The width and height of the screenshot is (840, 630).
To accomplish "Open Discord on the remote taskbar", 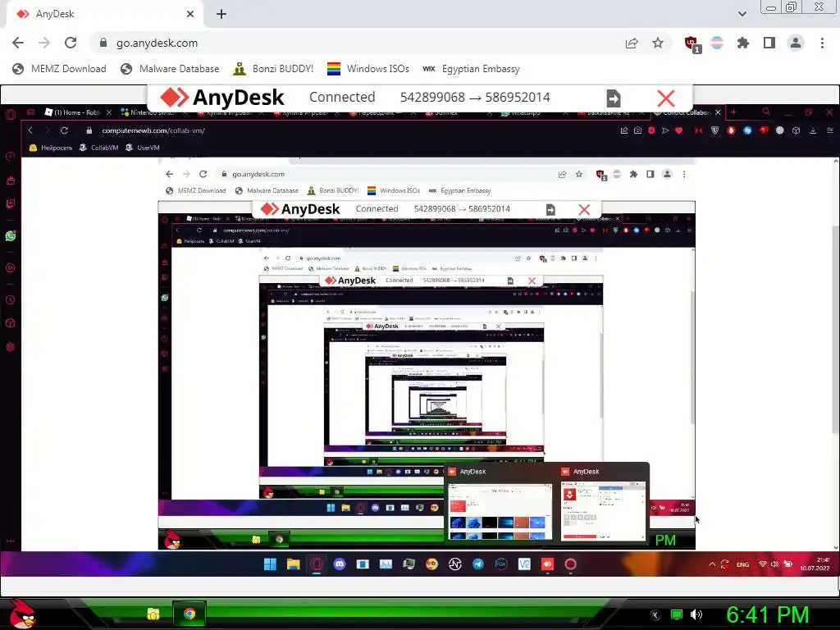I will click(339, 564).
